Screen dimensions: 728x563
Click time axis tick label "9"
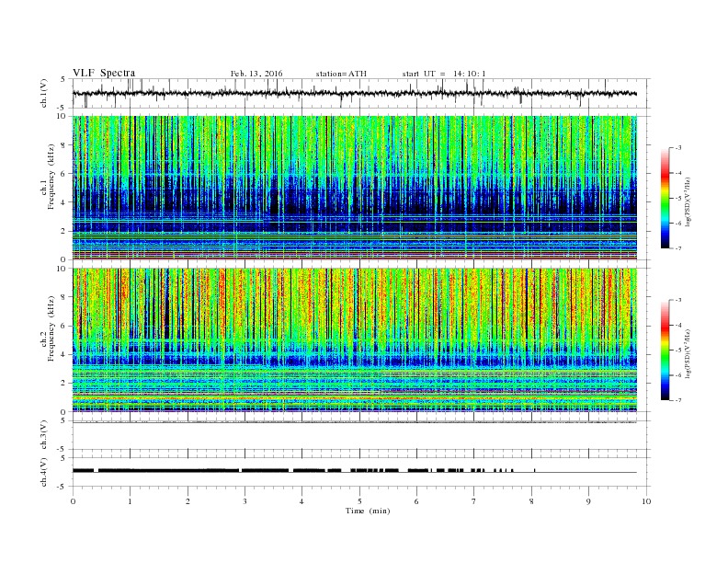(588, 501)
